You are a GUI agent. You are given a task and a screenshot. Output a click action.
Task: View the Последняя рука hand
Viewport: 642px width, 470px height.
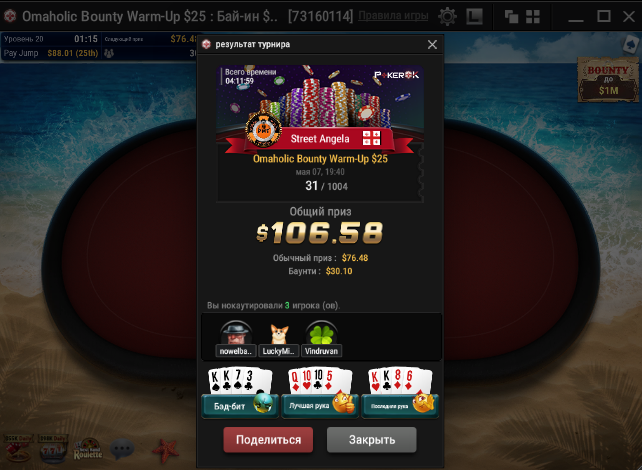[400, 393]
